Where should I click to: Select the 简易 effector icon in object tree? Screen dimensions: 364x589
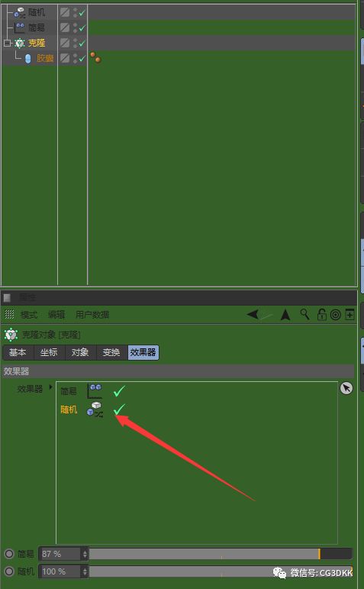20,28
